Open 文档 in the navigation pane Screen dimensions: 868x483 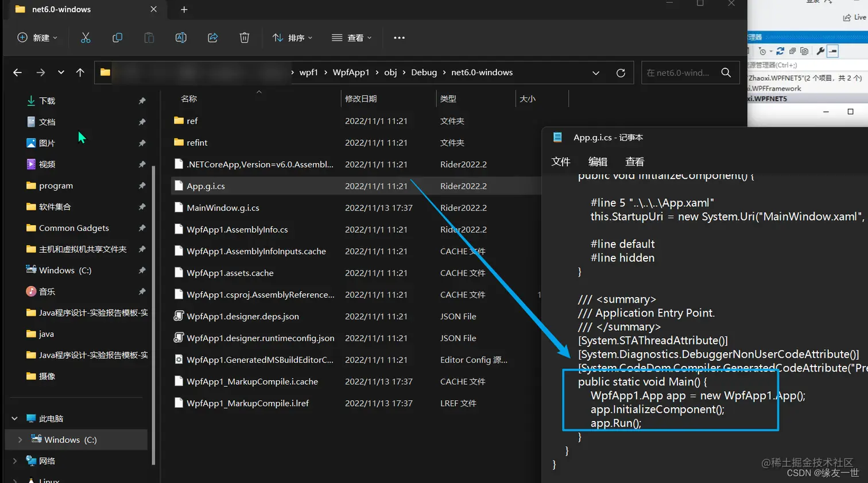click(47, 122)
